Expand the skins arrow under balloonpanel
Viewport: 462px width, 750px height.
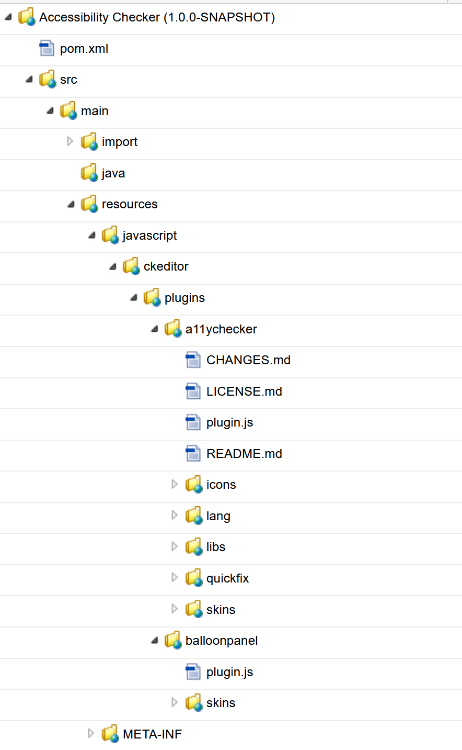click(x=175, y=703)
